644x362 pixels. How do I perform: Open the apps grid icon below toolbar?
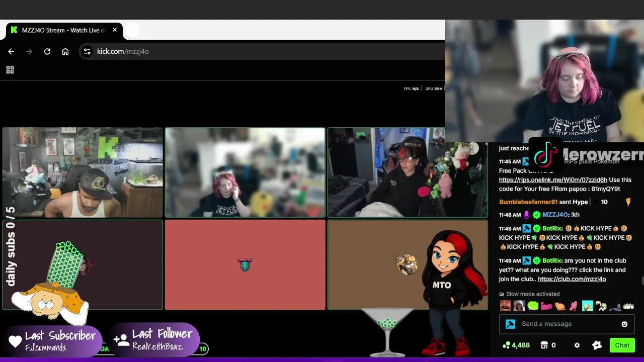10,70
